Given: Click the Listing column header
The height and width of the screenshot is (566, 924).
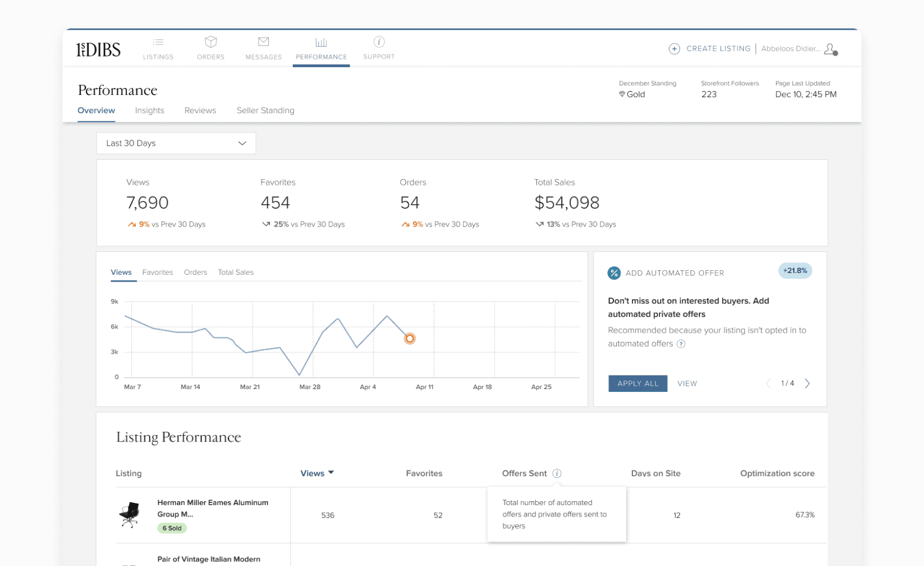Looking at the screenshot, I should 129,473.
